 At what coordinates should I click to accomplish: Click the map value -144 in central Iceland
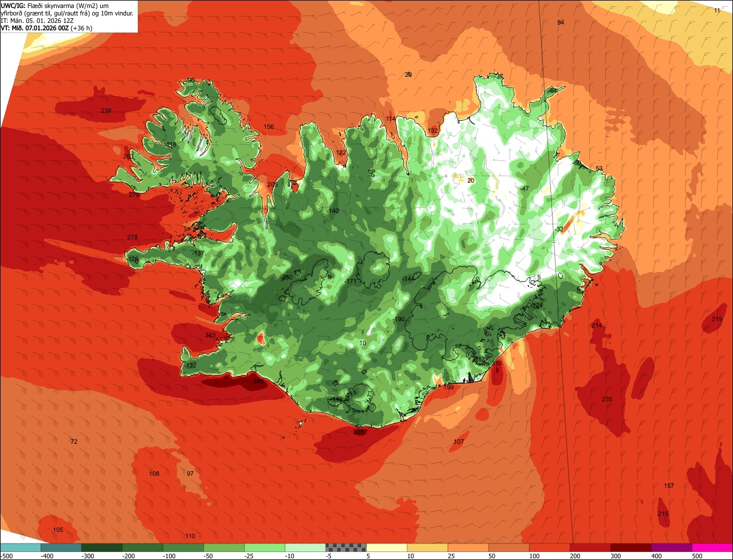click(408, 279)
